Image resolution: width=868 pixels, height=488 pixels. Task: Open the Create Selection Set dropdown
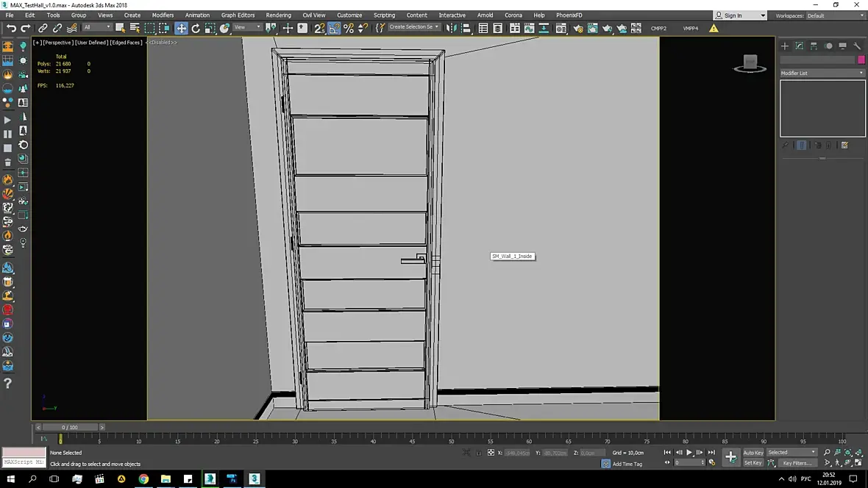pos(413,27)
